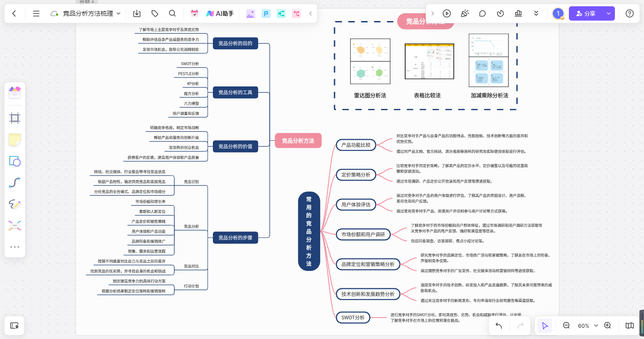This screenshot has width=644, height=339.
Task: Open the dropdown arrow beside 分享
Action: coord(608,13)
